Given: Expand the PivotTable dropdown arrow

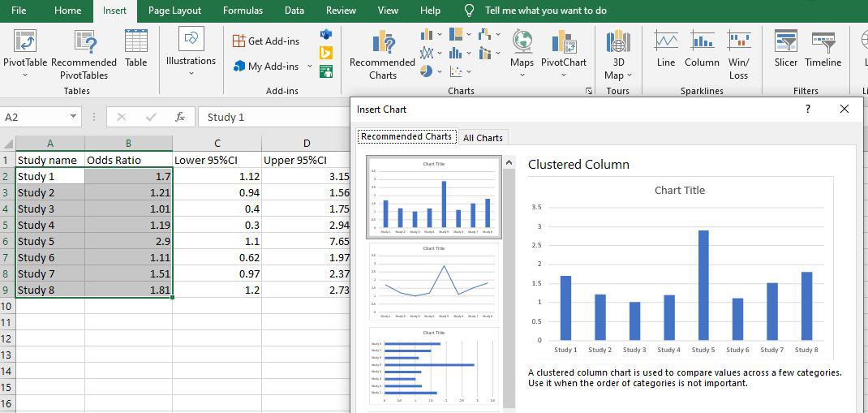Looking at the screenshot, I should tap(25, 75).
